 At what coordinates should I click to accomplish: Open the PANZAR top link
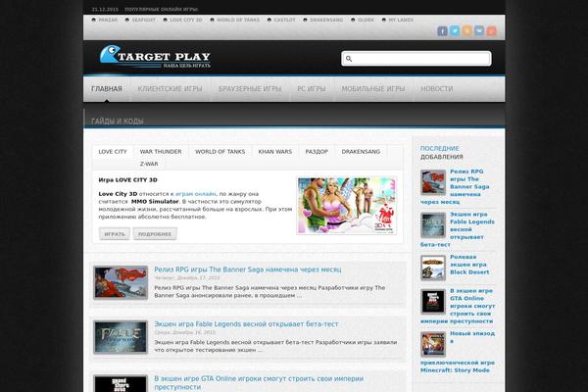(108, 20)
